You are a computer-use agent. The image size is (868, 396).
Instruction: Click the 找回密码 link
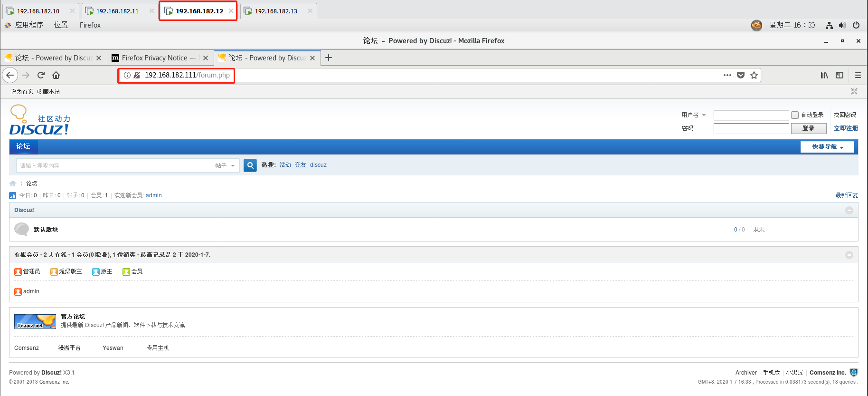tap(845, 115)
